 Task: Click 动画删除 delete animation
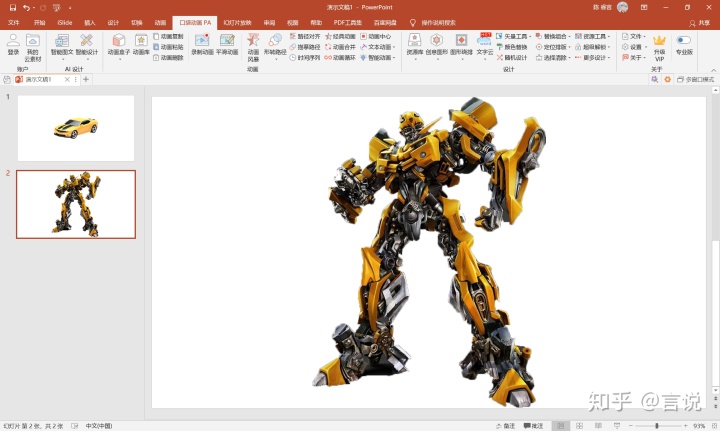pos(169,57)
